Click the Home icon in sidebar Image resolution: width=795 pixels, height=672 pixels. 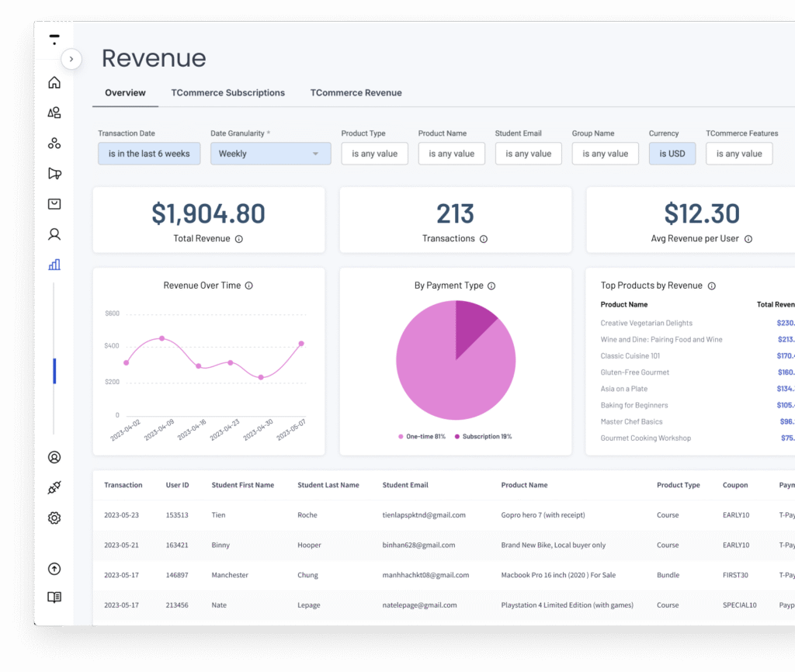54,83
